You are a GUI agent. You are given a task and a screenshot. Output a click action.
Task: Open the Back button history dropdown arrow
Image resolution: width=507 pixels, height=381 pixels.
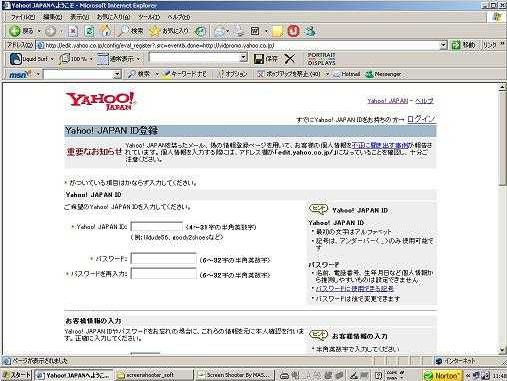pos(39,31)
